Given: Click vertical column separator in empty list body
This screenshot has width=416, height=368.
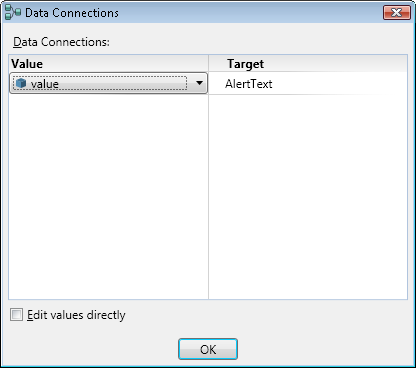Looking at the screenshot, I should 208,197.
